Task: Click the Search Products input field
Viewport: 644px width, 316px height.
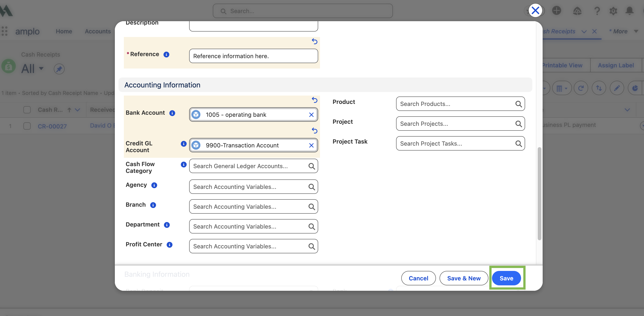Action: [460, 104]
